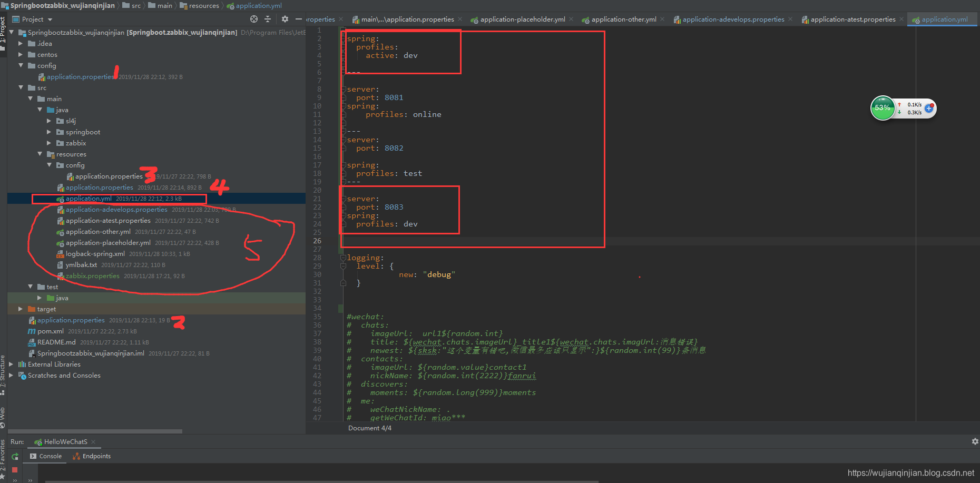Click project name in breadcrumb bar
980x483 pixels.
62,5
